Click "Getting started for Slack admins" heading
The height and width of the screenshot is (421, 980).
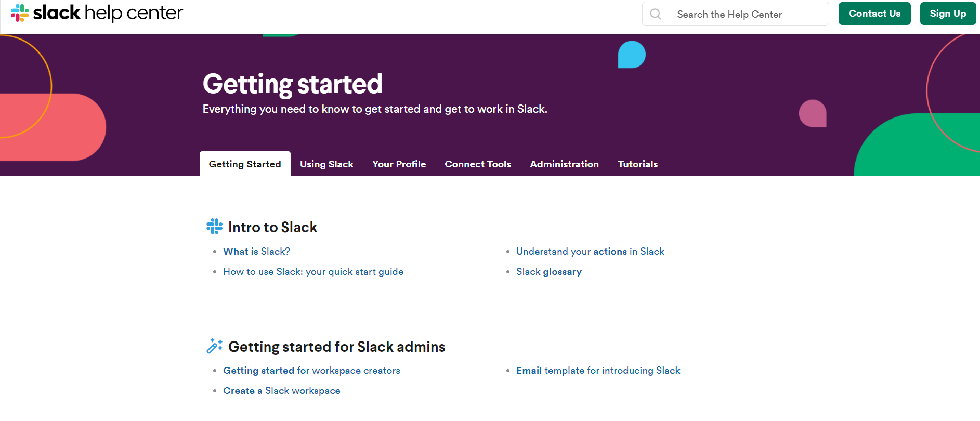tap(336, 347)
